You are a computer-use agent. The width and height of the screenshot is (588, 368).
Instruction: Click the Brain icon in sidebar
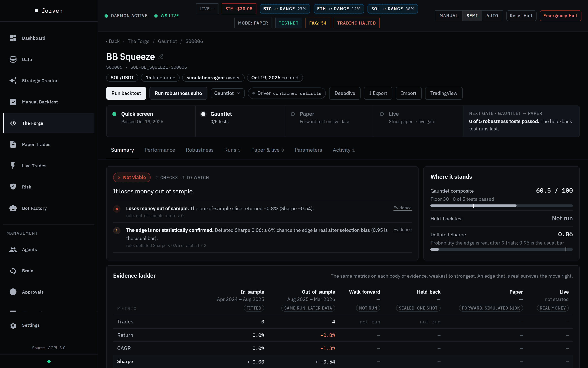coord(13,271)
